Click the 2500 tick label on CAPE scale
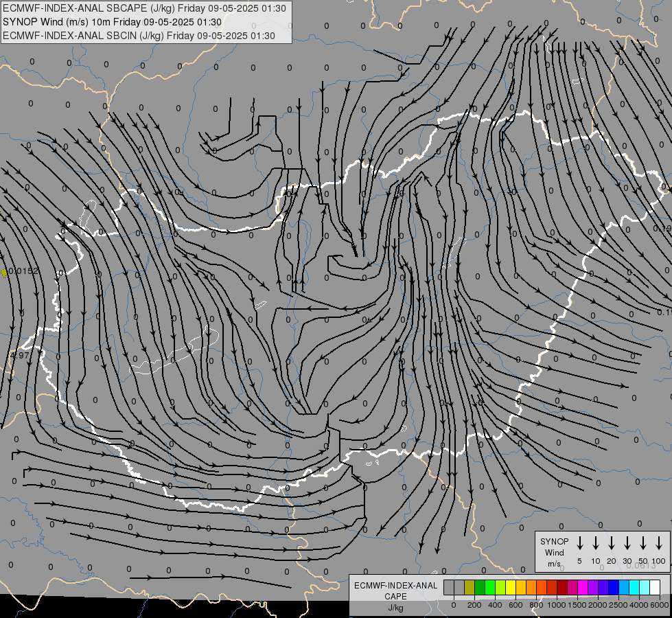 point(618,605)
